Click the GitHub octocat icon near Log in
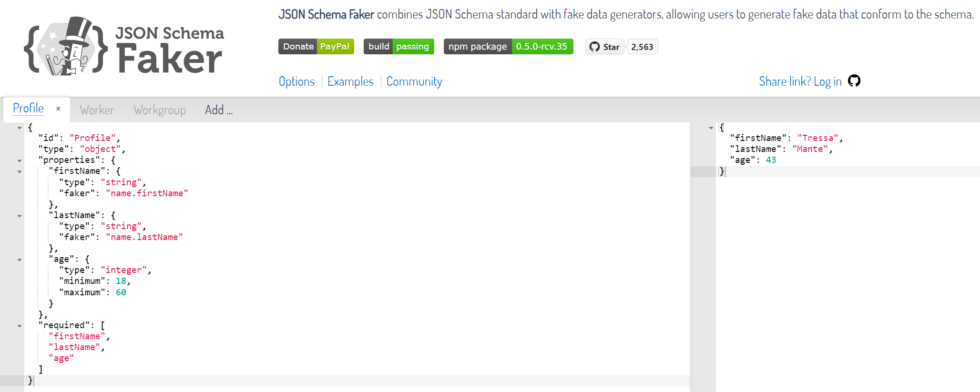Screen dimensions: 980x392 (x=854, y=81)
